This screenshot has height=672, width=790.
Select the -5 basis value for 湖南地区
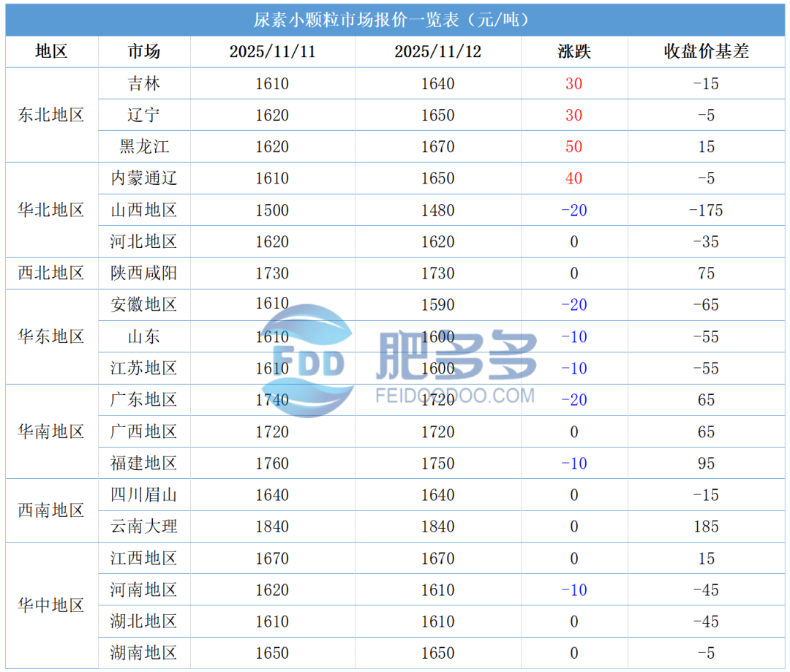point(706,653)
